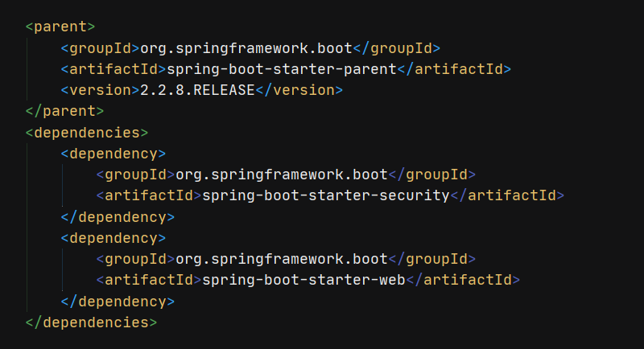Select the version value 2.2.8.RELEASE
Viewport: 644px width, 349px height.
(197, 90)
